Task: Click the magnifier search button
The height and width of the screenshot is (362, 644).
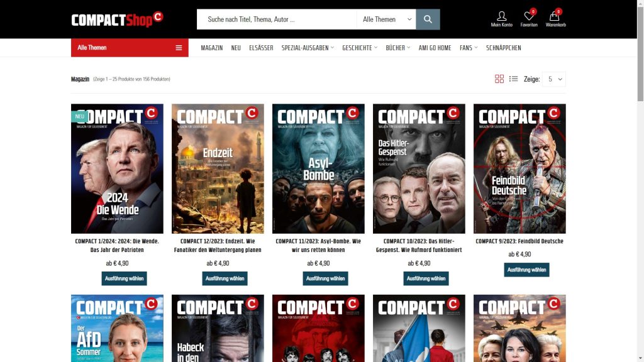Action: click(x=428, y=19)
